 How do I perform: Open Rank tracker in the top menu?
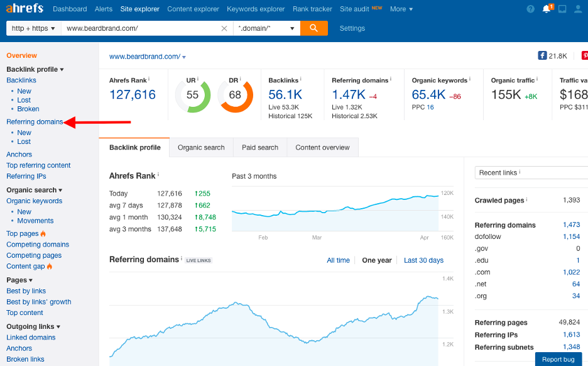click(312, 9)
